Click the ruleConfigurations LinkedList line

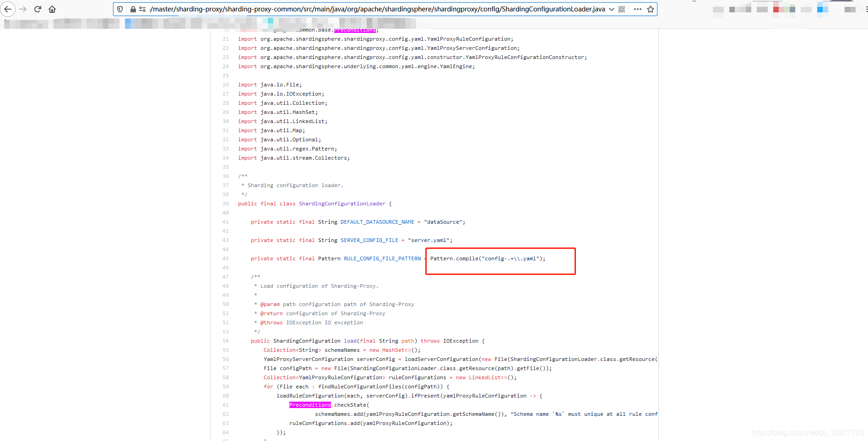(390, 377)
